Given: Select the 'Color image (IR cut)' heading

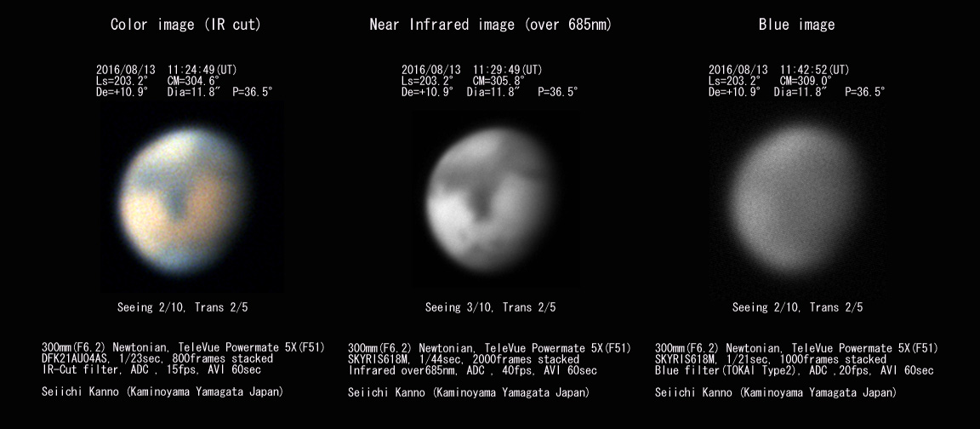Looking at the screenshot, I should pyautogui.click(x=185, y=25).
